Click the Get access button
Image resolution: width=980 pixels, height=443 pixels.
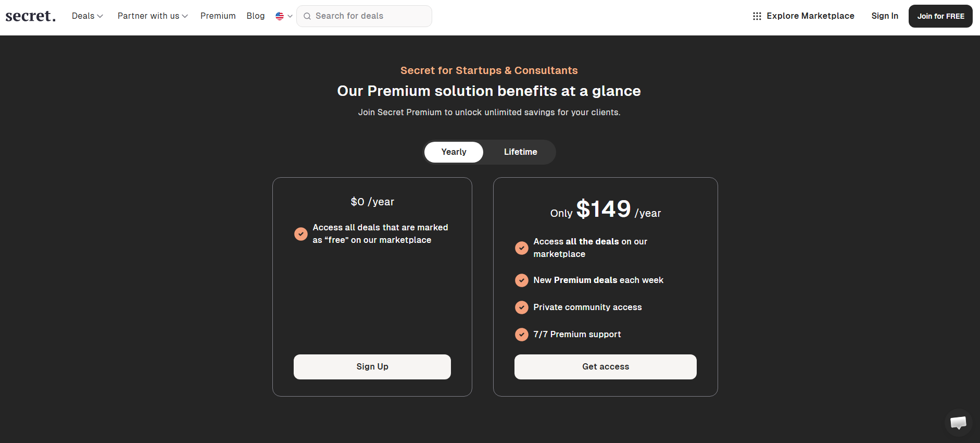point(606,367)
